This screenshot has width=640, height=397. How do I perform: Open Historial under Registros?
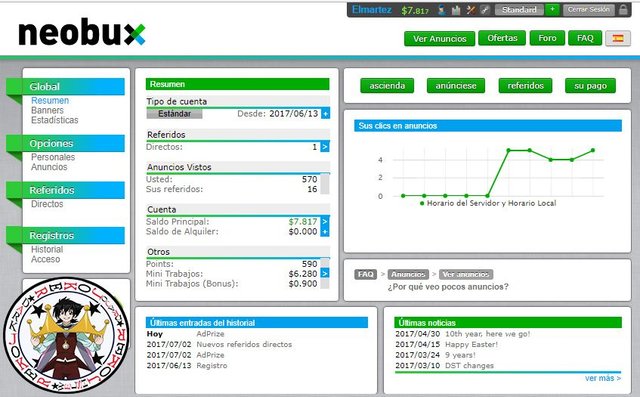coord(47,249)
